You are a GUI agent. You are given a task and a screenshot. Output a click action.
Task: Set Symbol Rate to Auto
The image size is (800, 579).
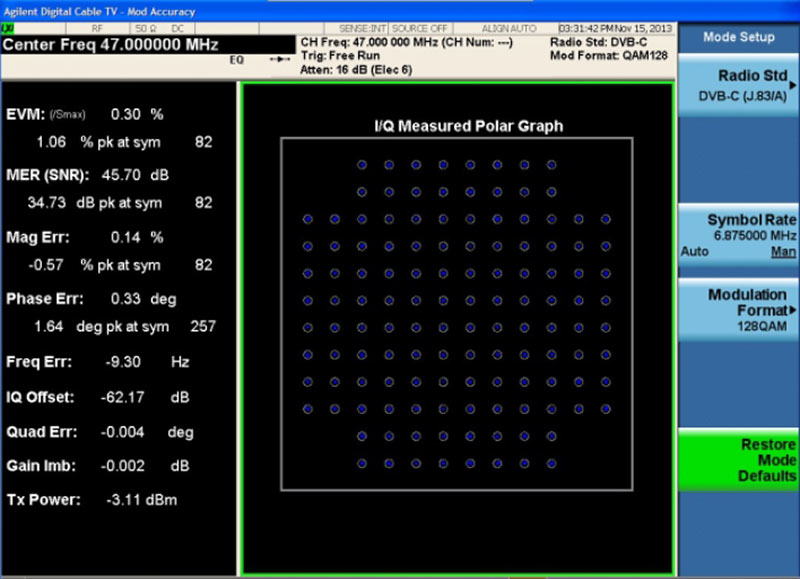694,252
